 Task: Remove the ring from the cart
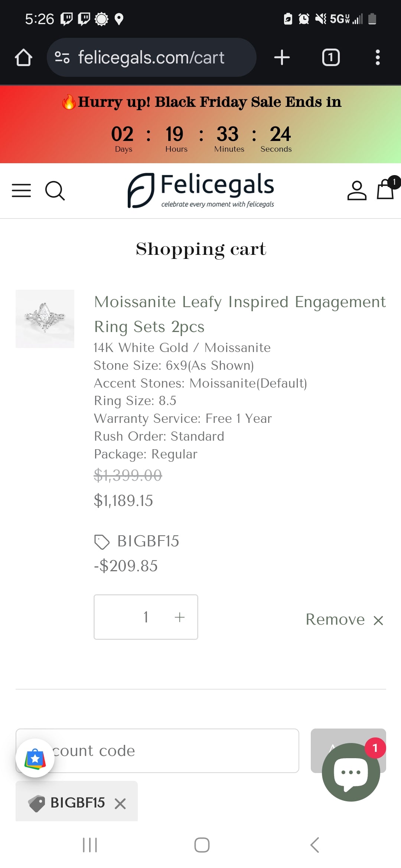(x=344, y=619)
